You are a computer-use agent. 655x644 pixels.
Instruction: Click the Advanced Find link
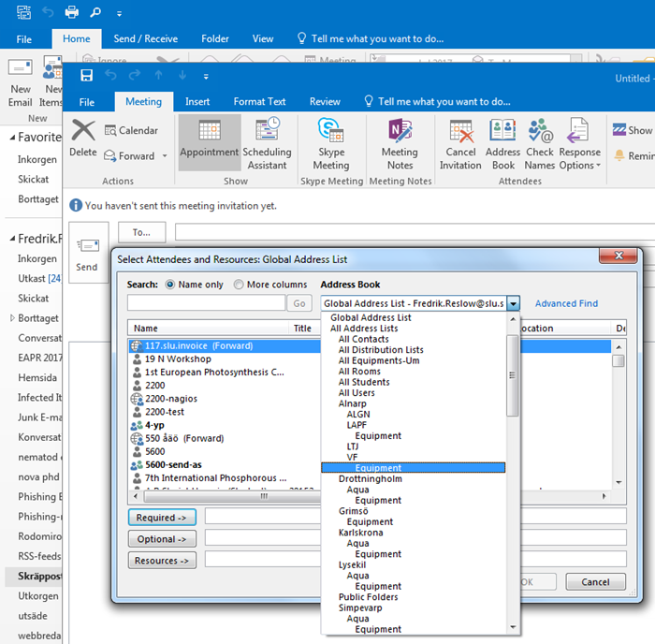(x=566, y=303)
